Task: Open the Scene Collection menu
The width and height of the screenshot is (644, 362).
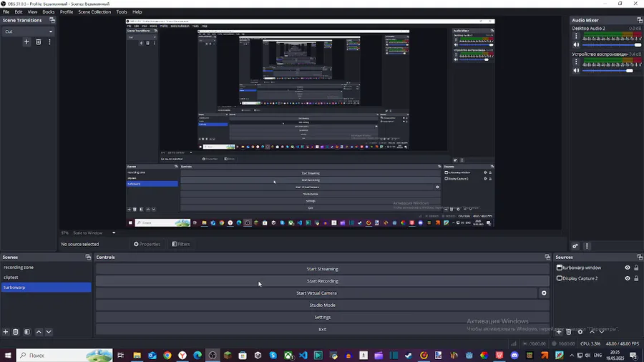Action: pyautogui.click(x=94, y=12)
